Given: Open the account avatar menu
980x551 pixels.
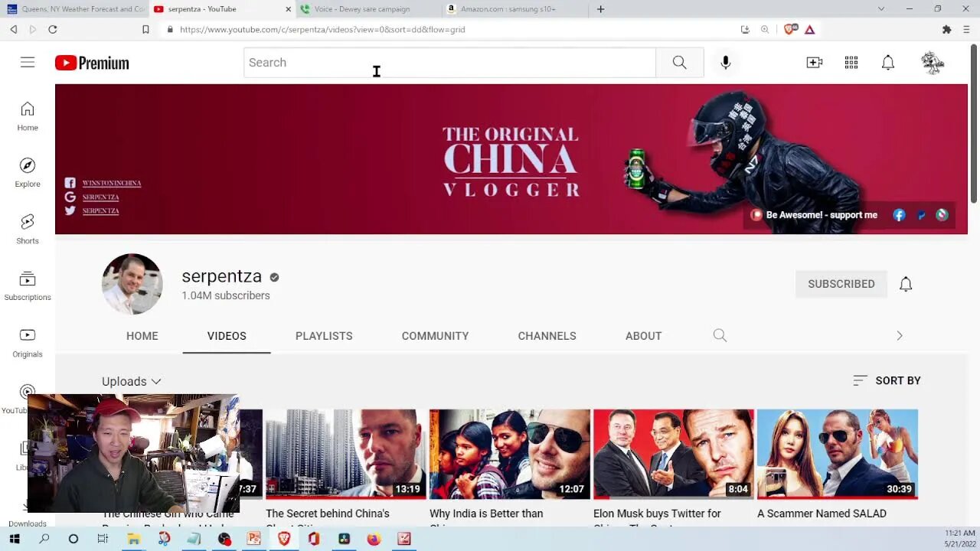Looking at the screenshot, I should 933,63.
